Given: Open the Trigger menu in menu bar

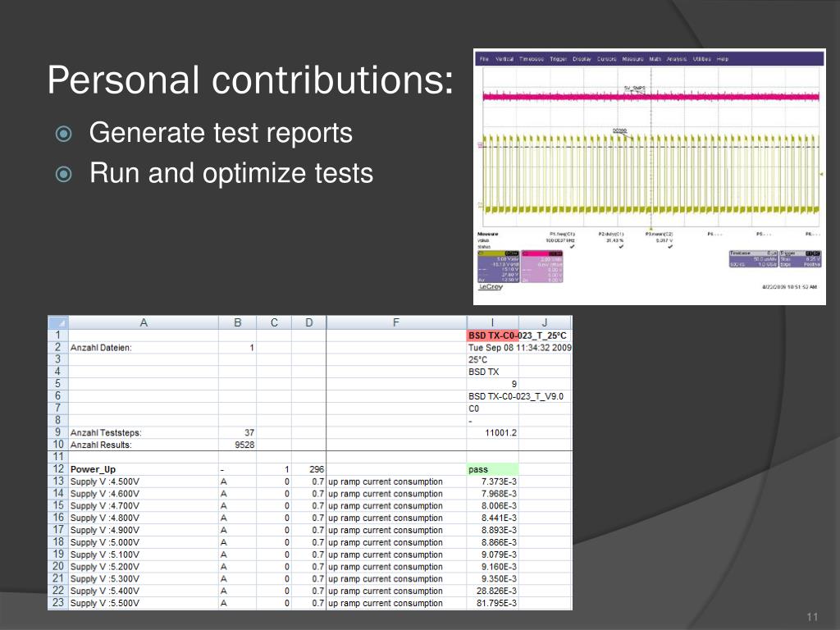Looking at the screenshot, I should pyautogui.click(x=558, y=59).
